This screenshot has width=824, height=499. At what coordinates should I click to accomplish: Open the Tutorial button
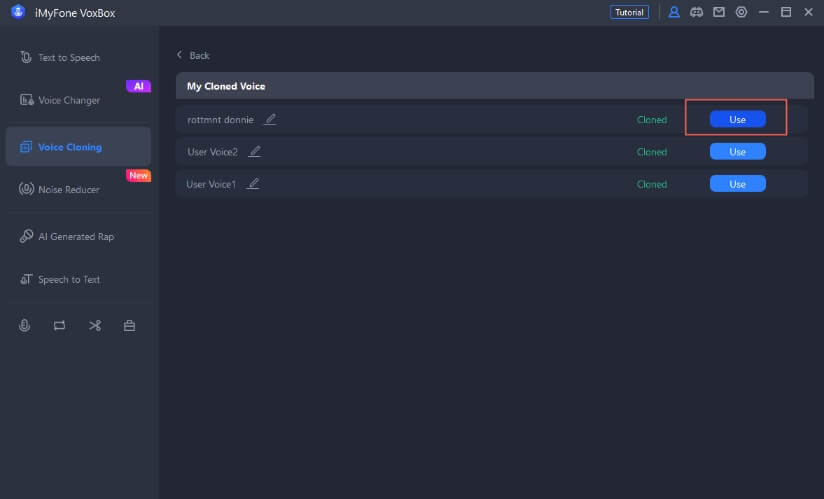pos(629,12)
